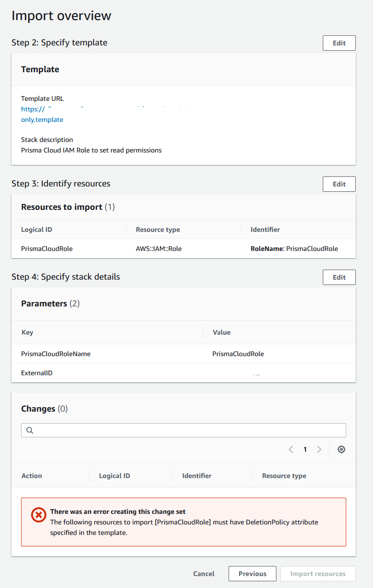The width and height of the screenshot is (373, 588).
Task: Edit the Specify stack details step
Action: tap(339, 277)
